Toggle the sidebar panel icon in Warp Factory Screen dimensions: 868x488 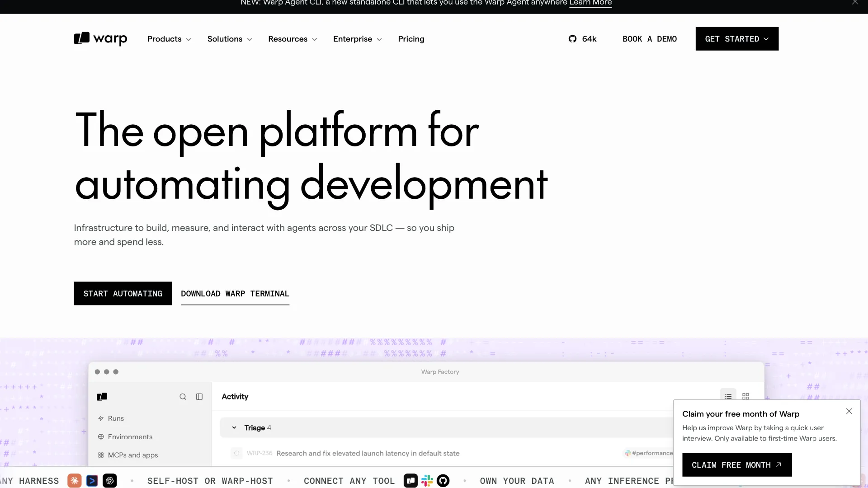(x=199, y=397)
